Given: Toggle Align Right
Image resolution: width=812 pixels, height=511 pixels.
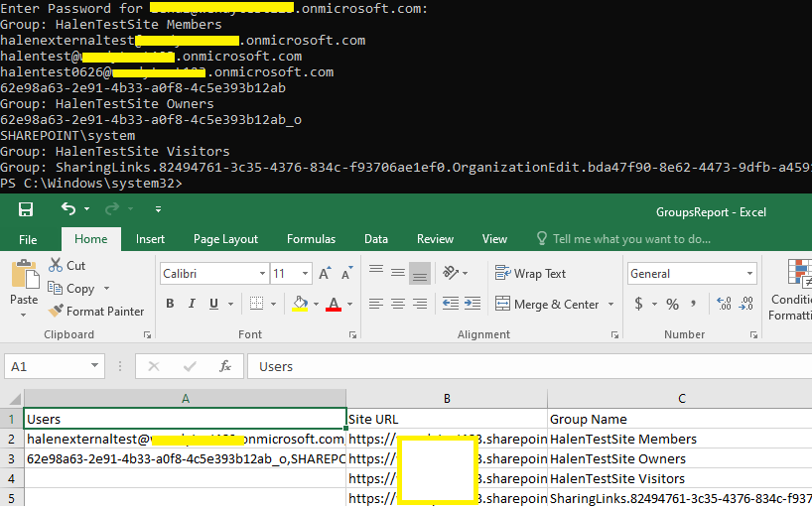Looking at the screenshot, I should click(420, 304).
